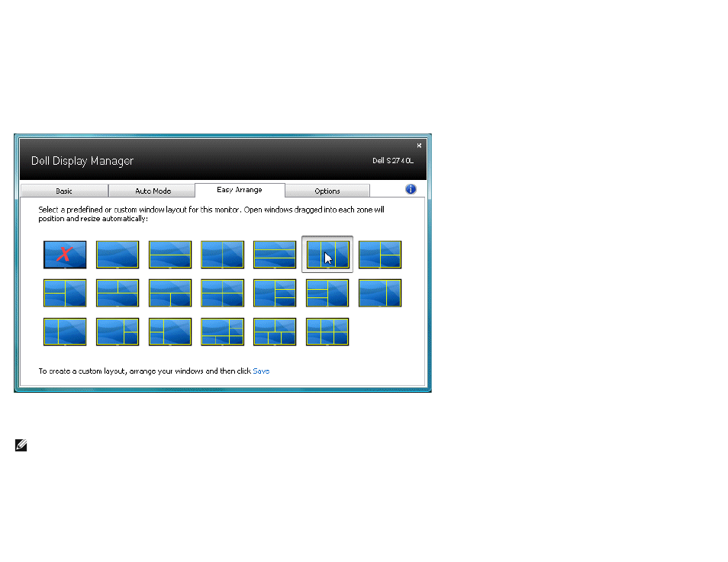Select the layout with left half and three stacked right zones

275,293
